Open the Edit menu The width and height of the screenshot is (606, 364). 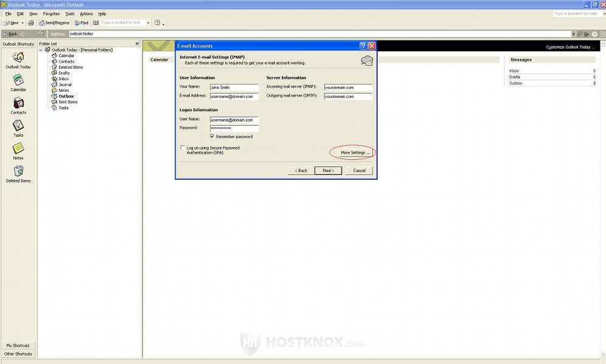click(20, 13)
